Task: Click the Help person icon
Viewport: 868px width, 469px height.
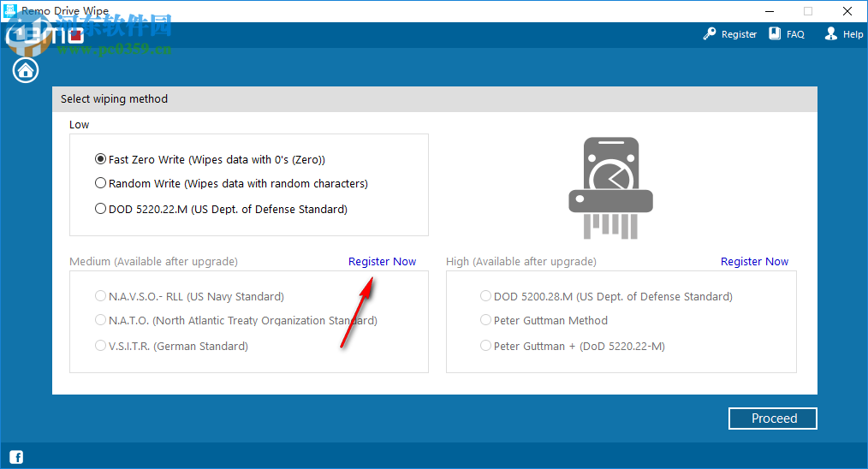Action: pyautogui.click(x=831, y=33)
